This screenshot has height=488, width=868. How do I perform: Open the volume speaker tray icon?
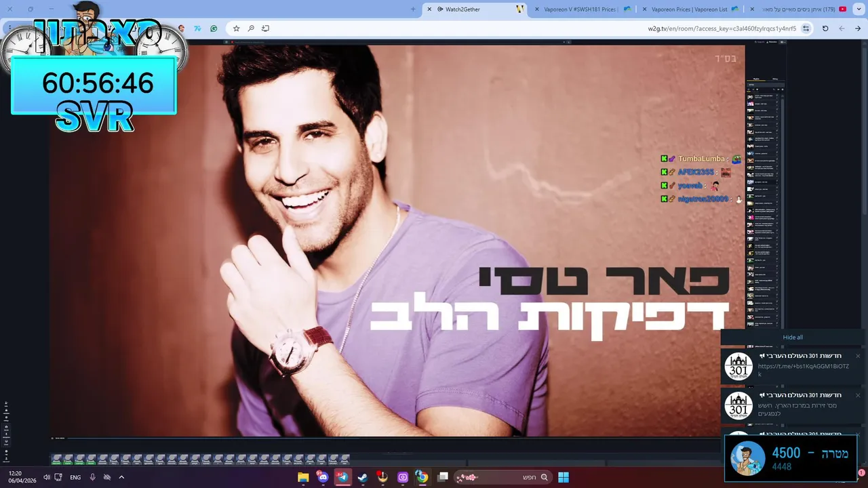(47, 477)
